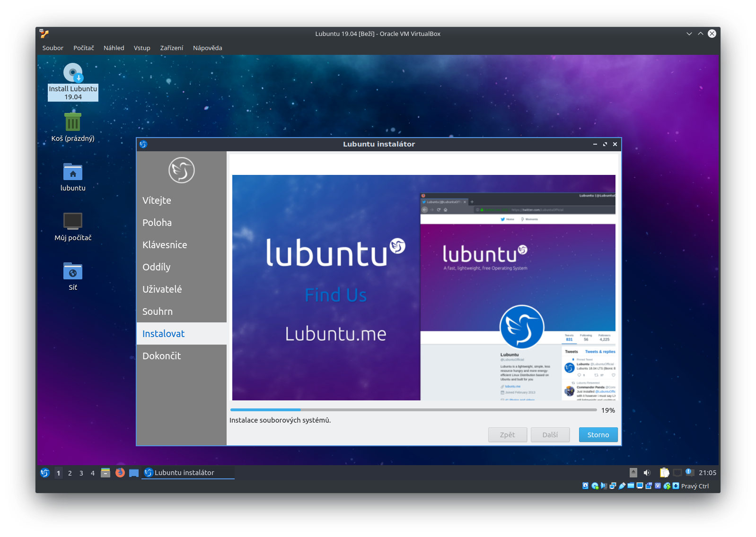Screen dimensions: 756x537
Task: Click the VirtualBox USB devices indicator
Action: pyautogui.click(x=622, y=486)
